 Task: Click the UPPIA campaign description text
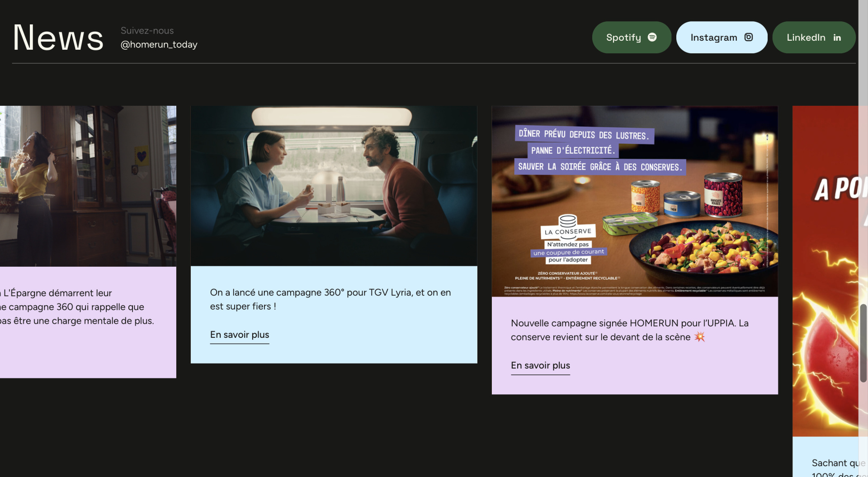pos(630,330)
